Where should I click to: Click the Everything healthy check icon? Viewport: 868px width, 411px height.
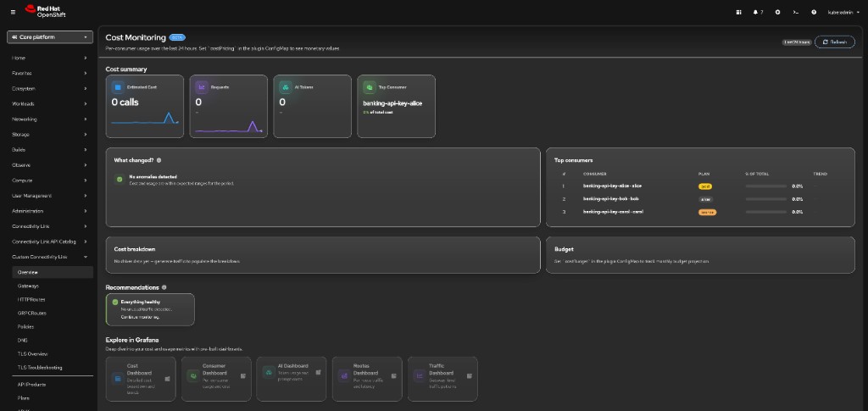(x=115, y=302)
